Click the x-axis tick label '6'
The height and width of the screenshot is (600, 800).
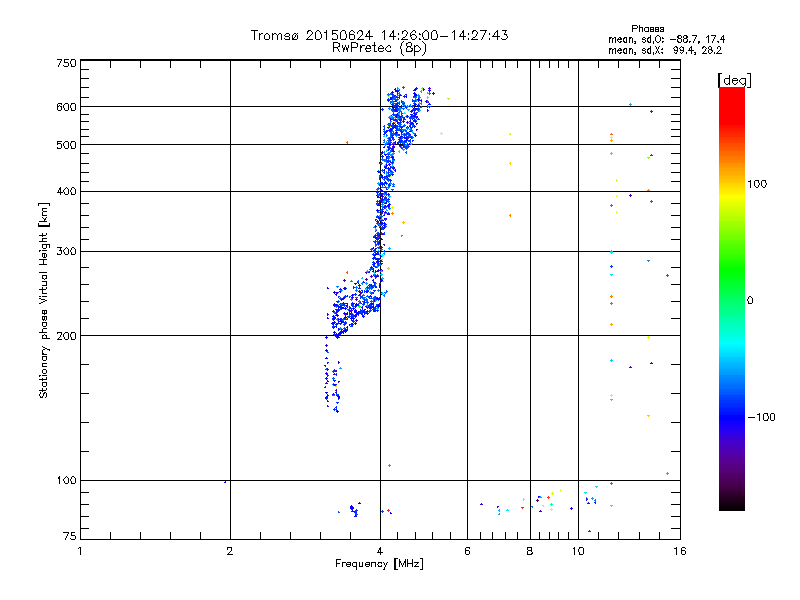[x=467, y=551]
